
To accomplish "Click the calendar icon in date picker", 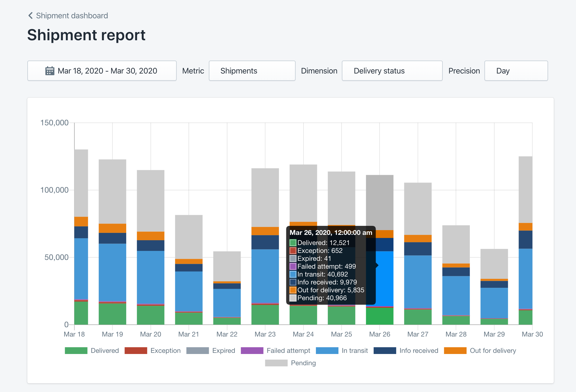I will coord(50,71).
